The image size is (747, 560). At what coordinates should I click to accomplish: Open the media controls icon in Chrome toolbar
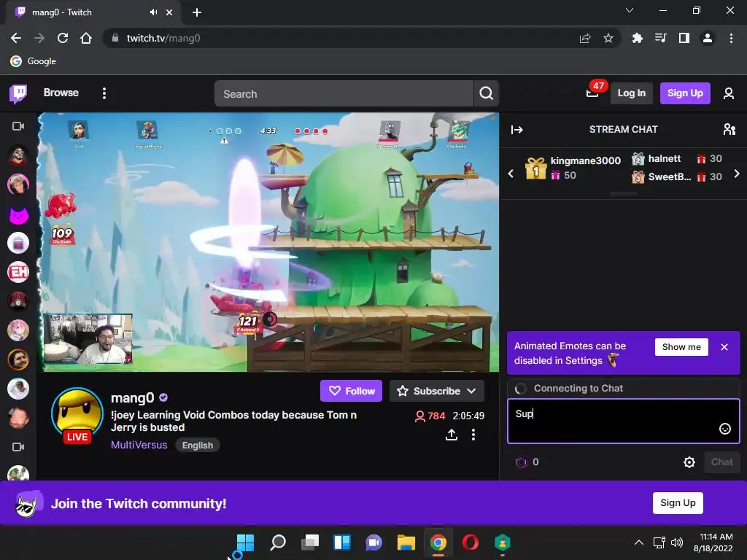pos(660,38)
